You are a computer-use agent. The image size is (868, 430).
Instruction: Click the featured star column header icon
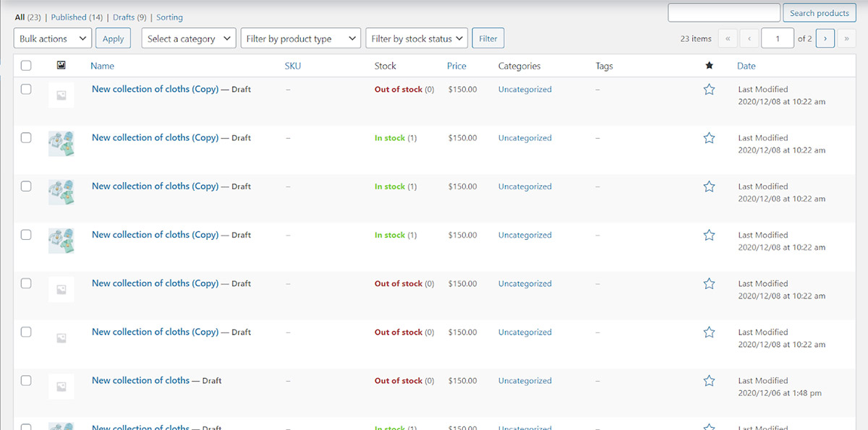[709, 66]
